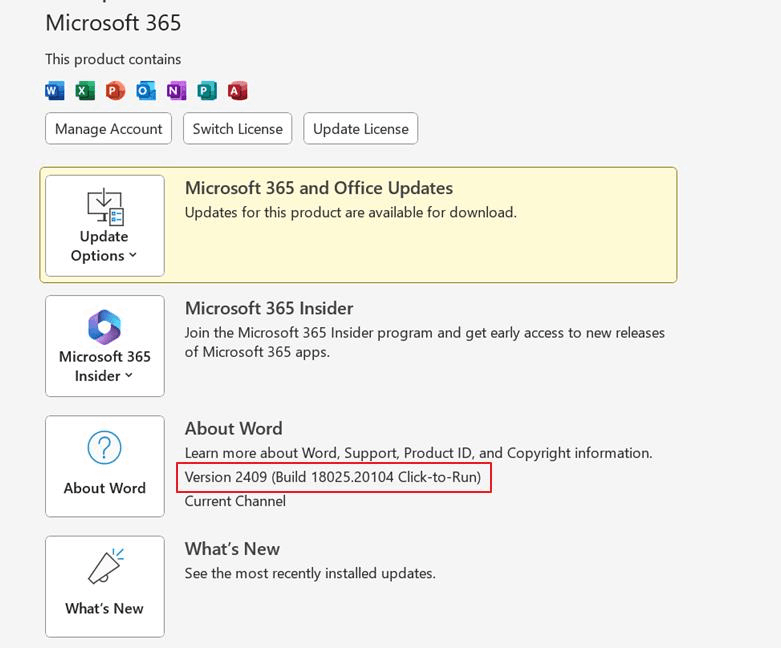Click the About Word heading text
781x649 pixels.
(x=234, y=429)
